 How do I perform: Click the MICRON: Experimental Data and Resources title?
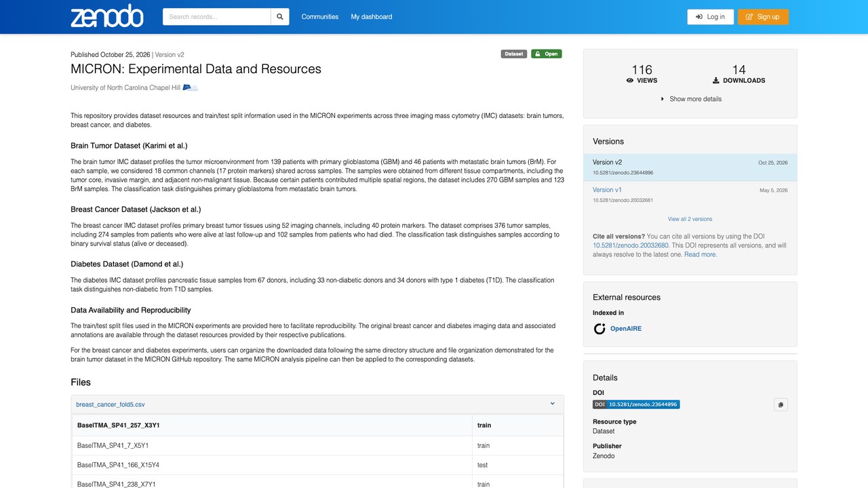point(196,69)
